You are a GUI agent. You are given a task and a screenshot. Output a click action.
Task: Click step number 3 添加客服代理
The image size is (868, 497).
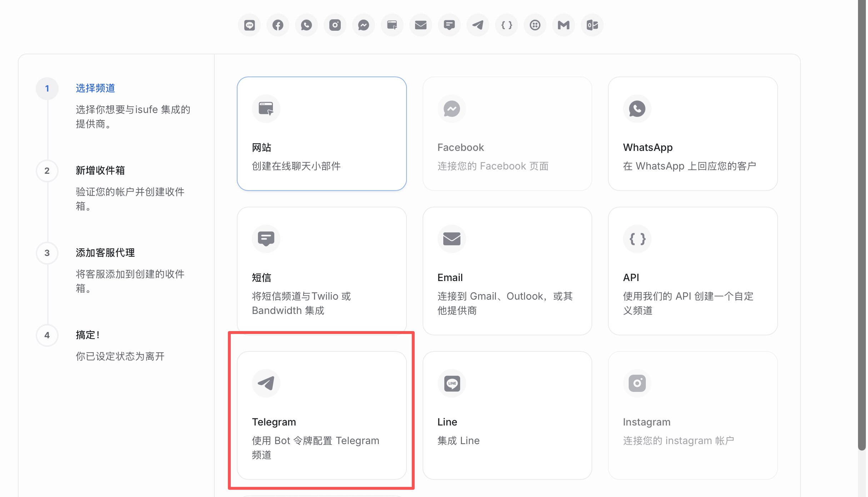[47, 253]
